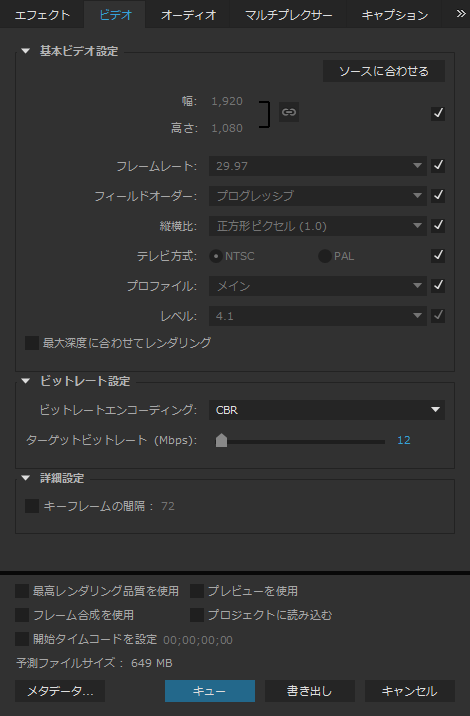The height and width of the screenshot is (716, 470).
Task: Click the target bitrate value 12
Action: (x=404, y=440)
